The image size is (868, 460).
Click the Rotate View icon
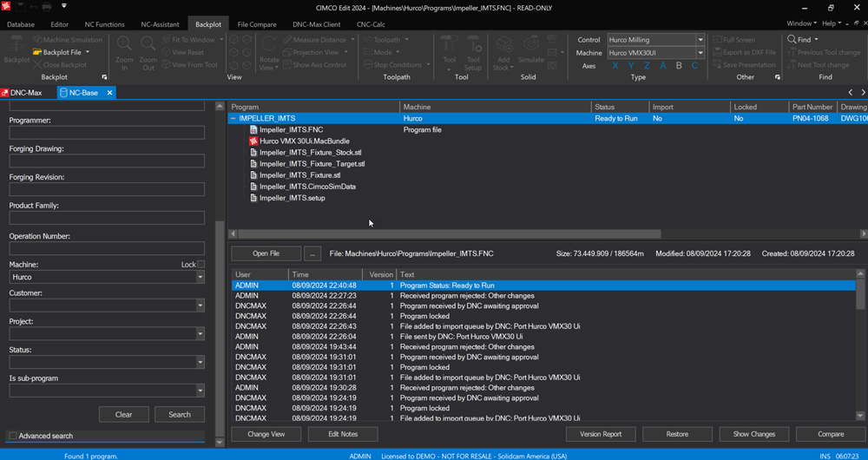(x=269, y=45)
